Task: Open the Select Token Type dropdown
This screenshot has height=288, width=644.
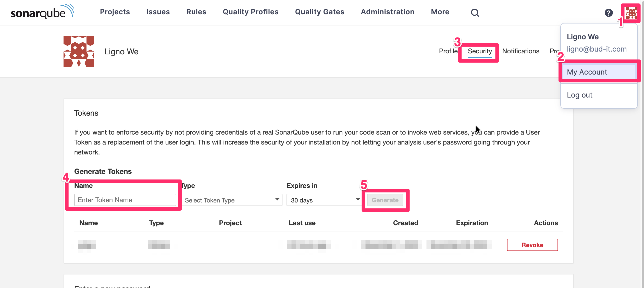Action: [232, 200]
